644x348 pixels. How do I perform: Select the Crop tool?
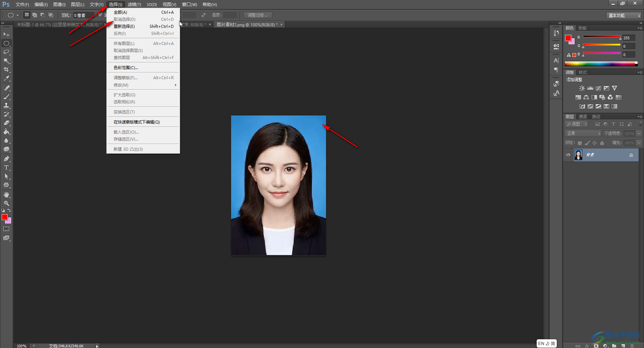click(6, 69)
